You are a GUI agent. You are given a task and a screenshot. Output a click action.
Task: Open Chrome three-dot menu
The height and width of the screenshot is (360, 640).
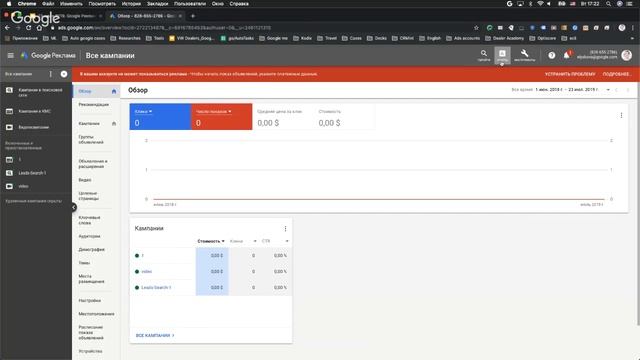pos(633,28)
